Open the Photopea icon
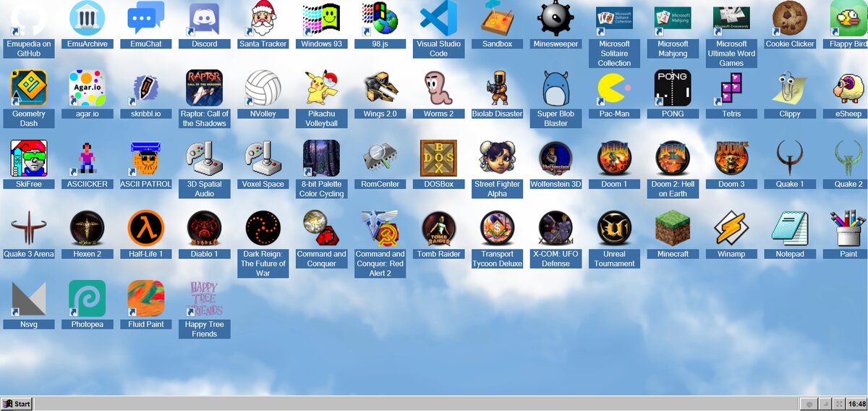868x411 pixels. click(88, 298)
